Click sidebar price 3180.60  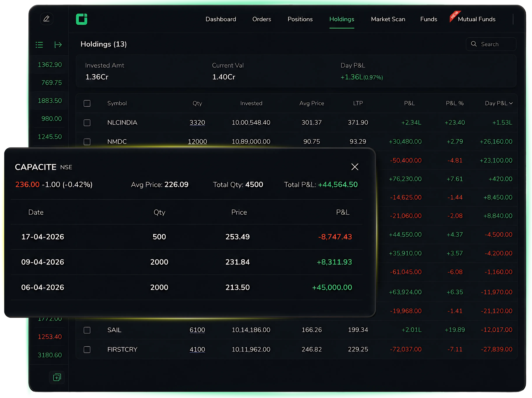[50, 355]
